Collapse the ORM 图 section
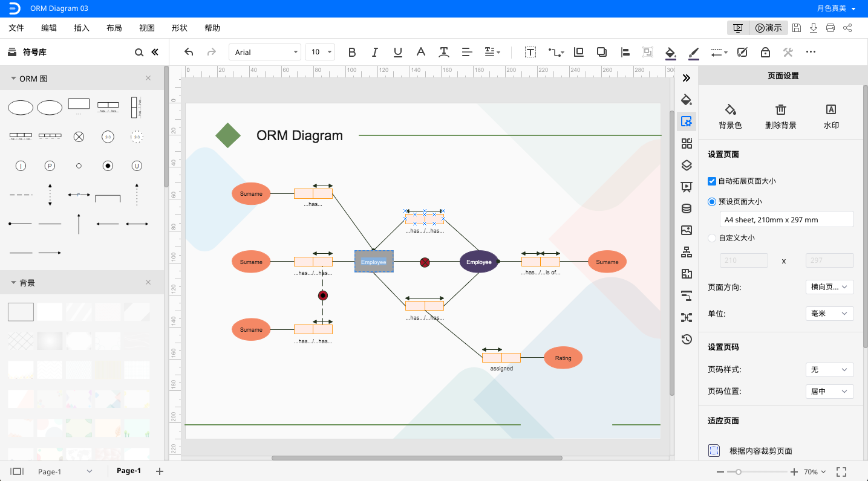Viewport: 868px width, 481px height. click(13, 79)
